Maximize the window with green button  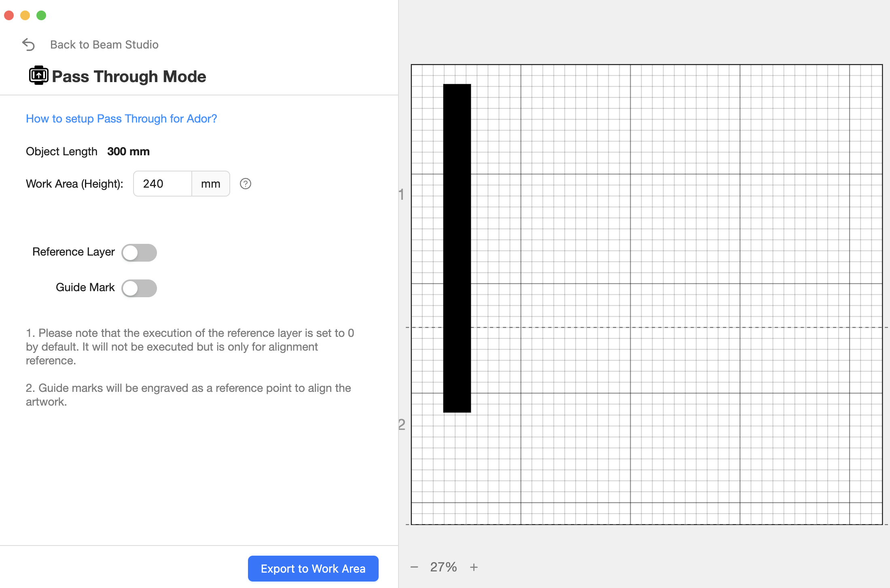pyautogui.click(x=41, y=15)
